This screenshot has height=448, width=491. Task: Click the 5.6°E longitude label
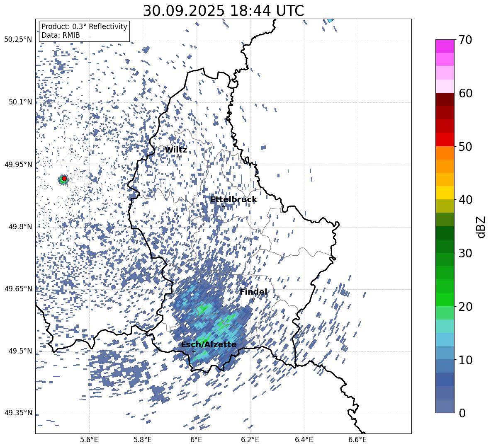click(x=89, y=440)
